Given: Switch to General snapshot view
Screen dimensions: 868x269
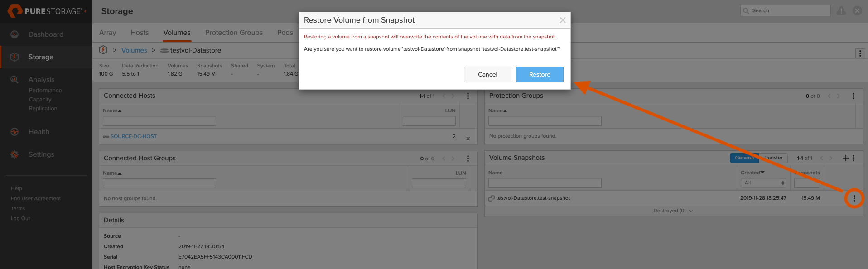Looking at the screenshot, I should pos(744,158).
